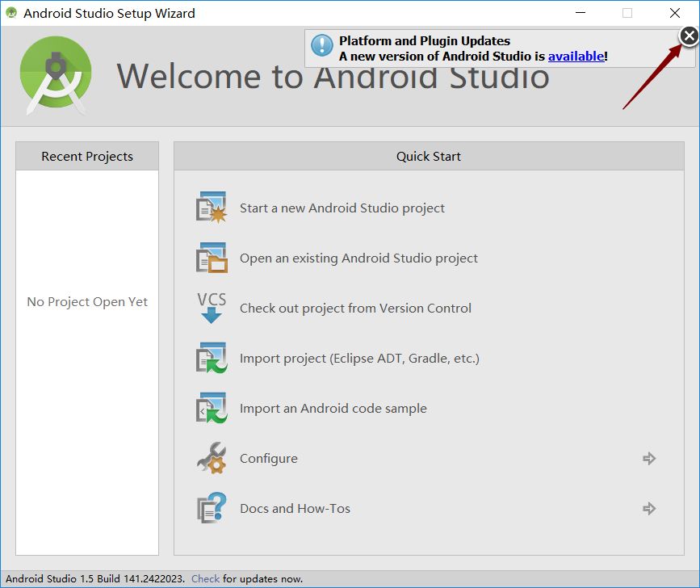
Task: Follow the 'available' update link
Action: 576,57
